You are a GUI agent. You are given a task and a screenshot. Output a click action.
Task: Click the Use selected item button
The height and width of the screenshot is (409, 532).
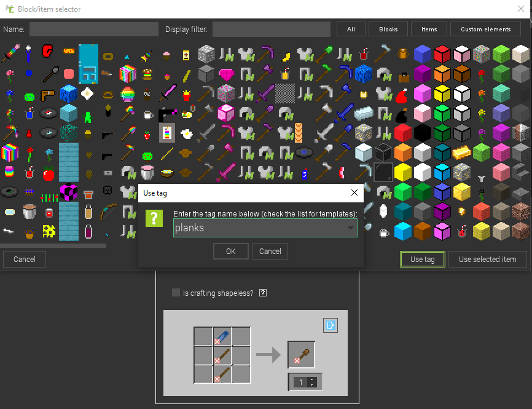coord(487,259)
